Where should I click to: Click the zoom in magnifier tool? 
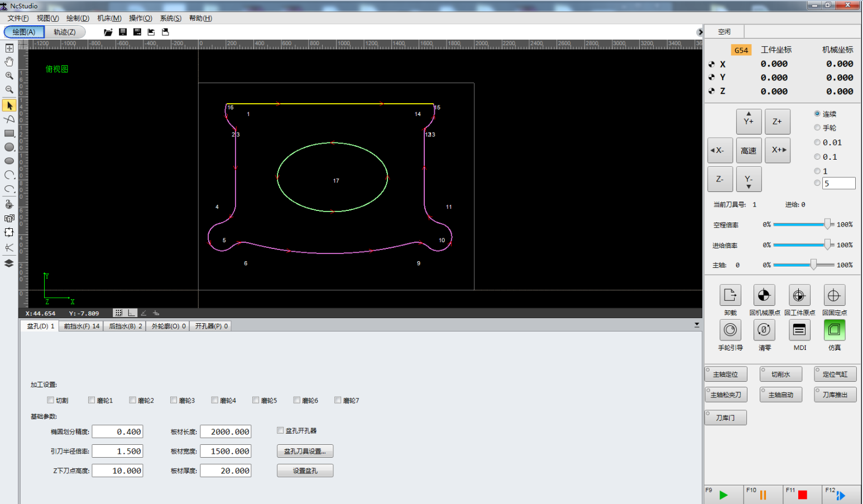pyautogui.click(x=9, y=75)
